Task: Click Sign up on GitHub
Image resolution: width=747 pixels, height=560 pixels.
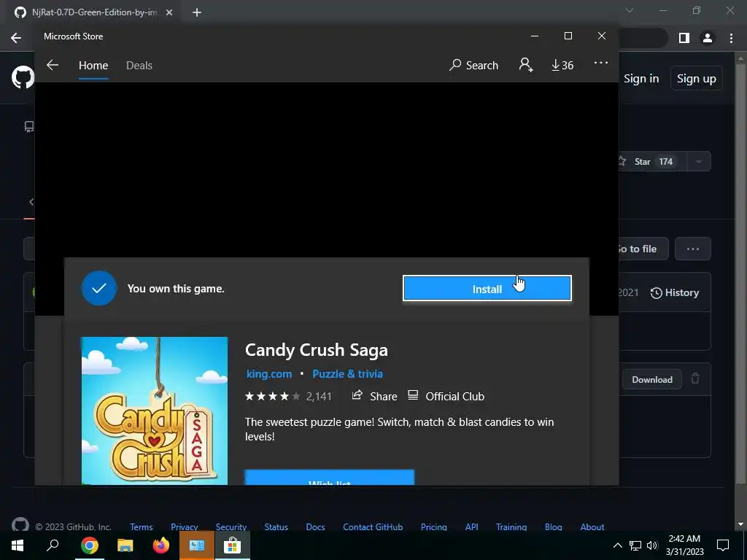Action: click(x=697, y=79)
